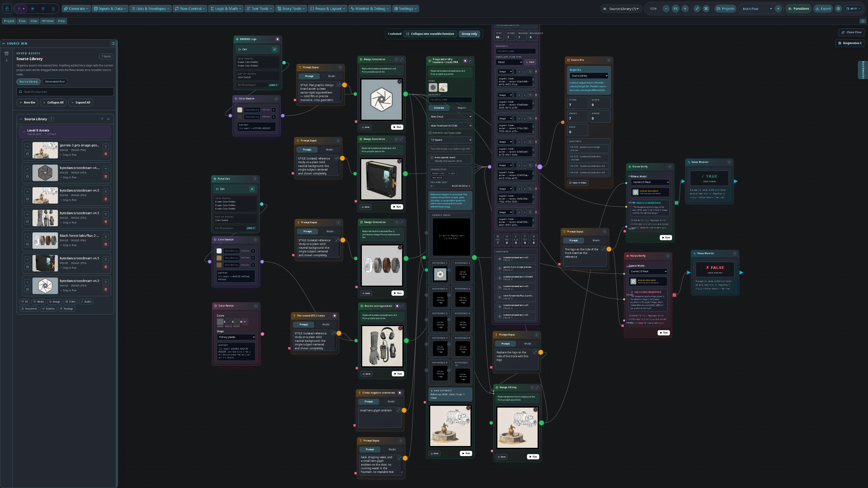
Task: Click Text edit target input in Tinaja node
Action: pos(451,149)
